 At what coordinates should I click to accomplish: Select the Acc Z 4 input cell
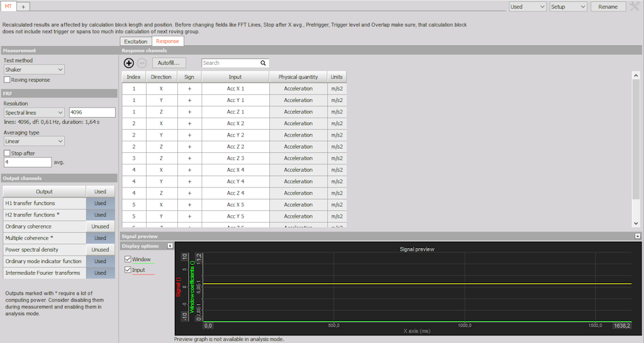[x=235, y=193]
